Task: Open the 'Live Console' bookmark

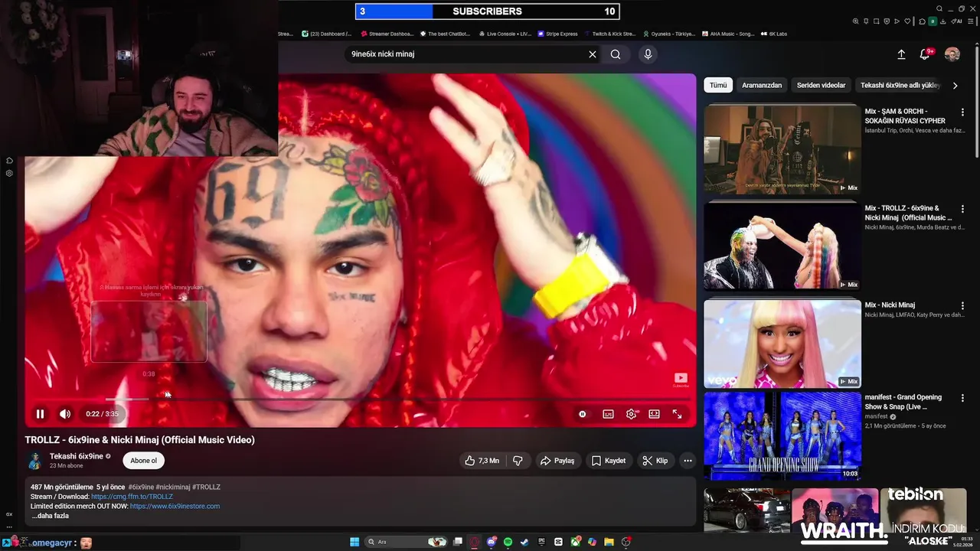Action: coord(505,34)
